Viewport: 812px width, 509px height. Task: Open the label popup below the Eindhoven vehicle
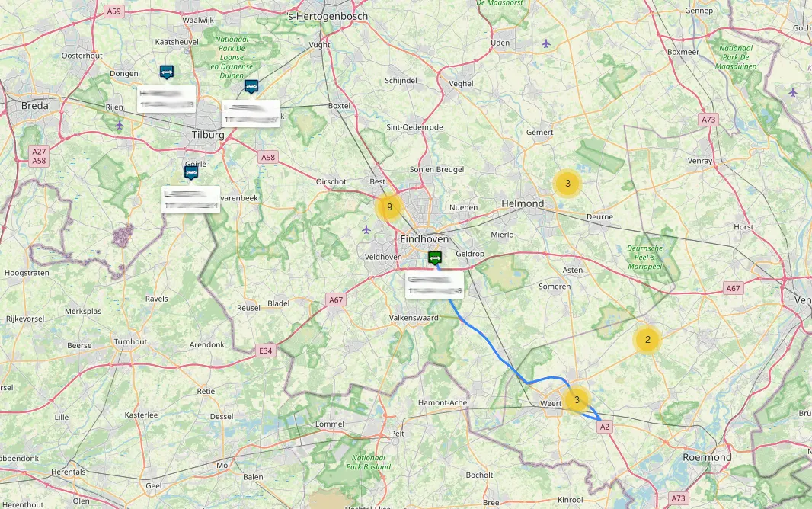tap(434, 285)
